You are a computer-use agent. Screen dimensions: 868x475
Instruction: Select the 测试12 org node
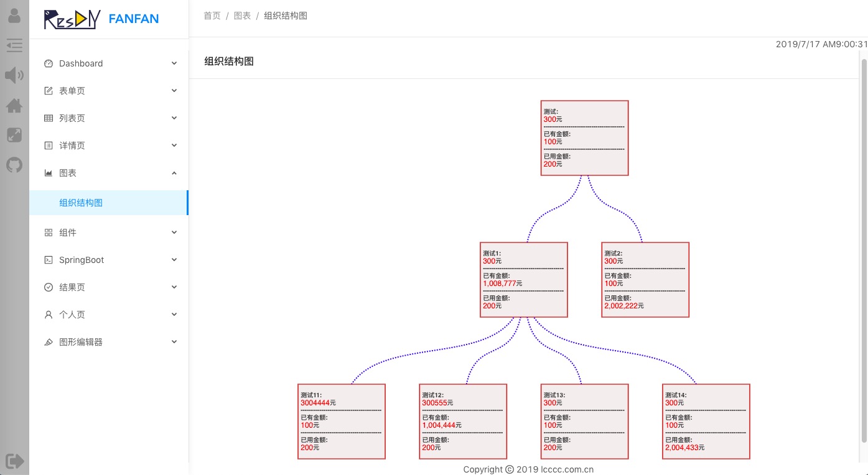tap(463, 422)
